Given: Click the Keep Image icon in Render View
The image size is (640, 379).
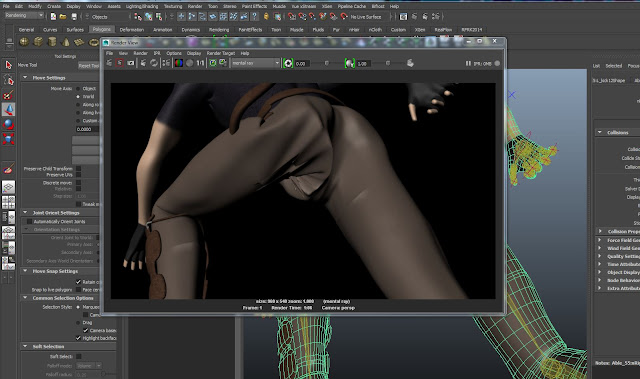Looking at the screenshot, I should tap(213, 63).
